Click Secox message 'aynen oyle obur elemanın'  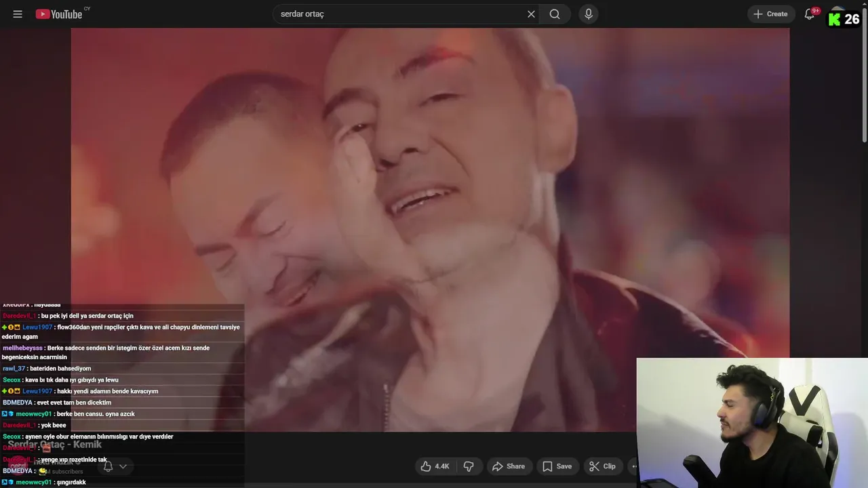(x=88, y=436)
